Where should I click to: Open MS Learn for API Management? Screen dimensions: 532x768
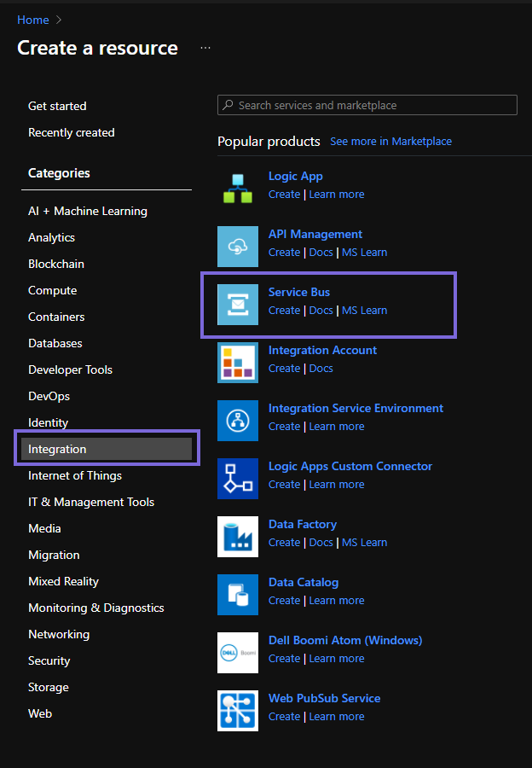365,253
